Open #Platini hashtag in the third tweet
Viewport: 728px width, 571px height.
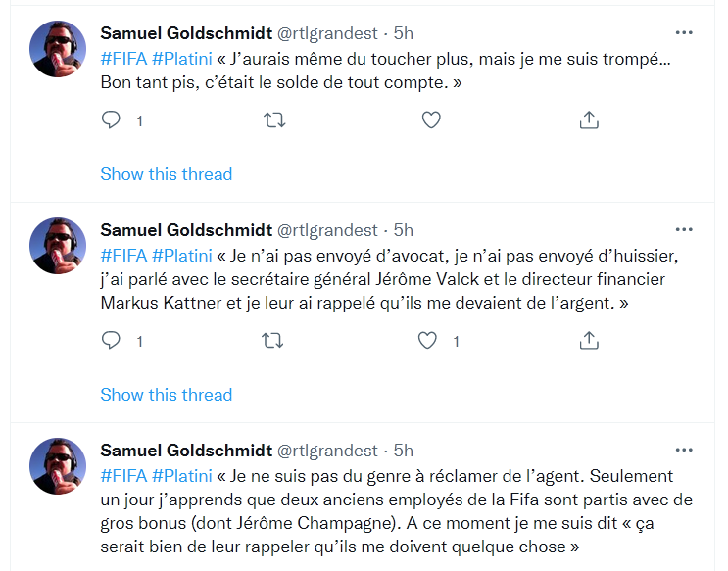(182, 476)
